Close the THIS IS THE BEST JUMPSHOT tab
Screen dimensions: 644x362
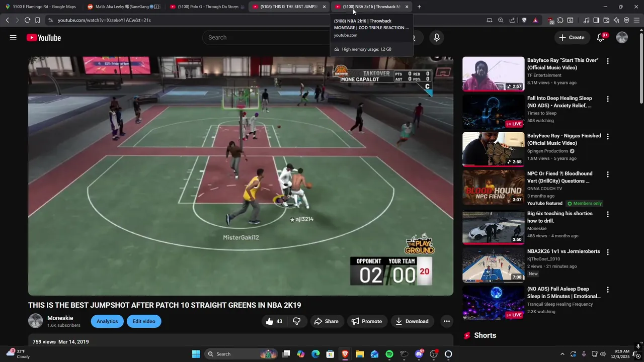click(x=324, y=7)
